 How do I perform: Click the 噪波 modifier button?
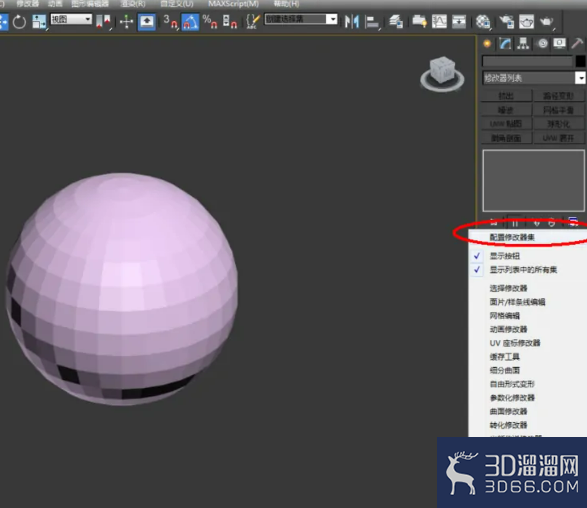point(506,110)
